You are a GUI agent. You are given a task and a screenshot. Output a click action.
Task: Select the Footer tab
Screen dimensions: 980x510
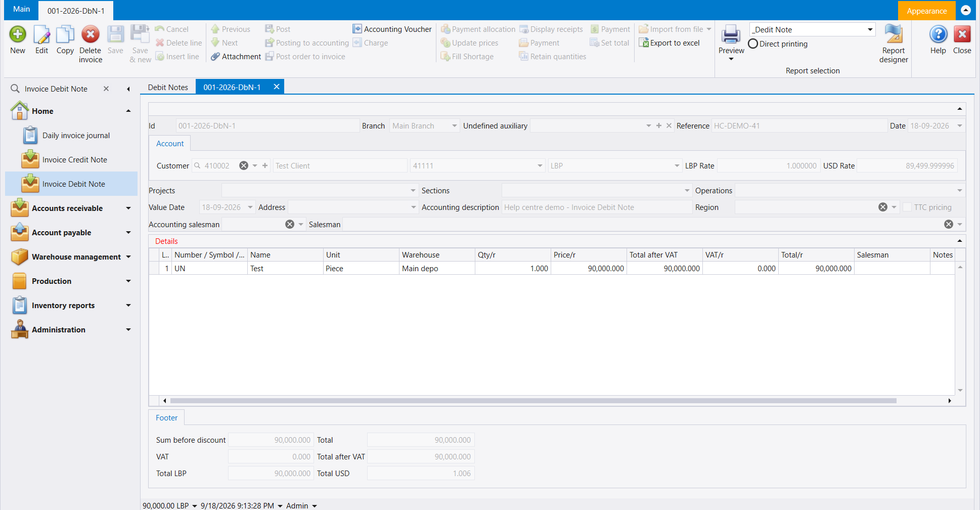pos(167,418)
